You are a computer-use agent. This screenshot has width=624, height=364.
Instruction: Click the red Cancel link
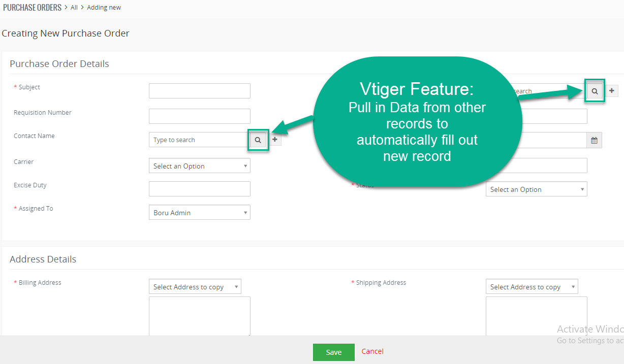tap(372, 351)
